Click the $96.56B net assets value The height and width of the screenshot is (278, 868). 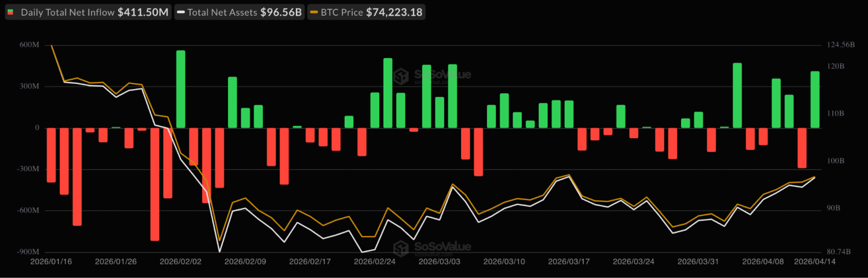pyautogui.click(x=280, y=12)
